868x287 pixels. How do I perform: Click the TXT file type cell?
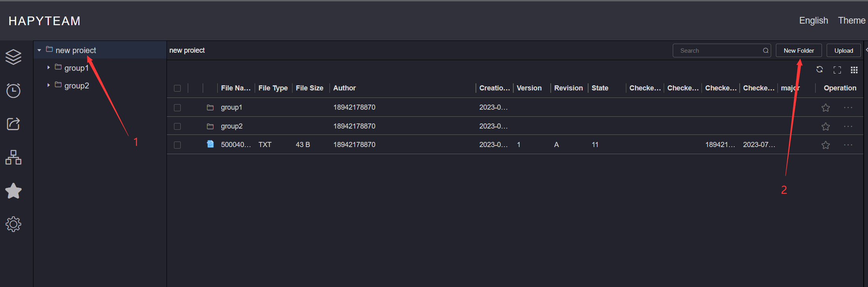[265, 145]
